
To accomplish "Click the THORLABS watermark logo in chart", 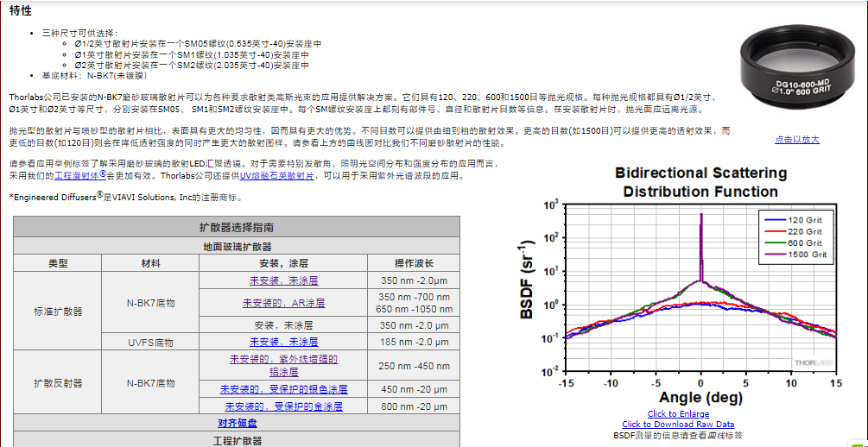I will coord(814,363).
